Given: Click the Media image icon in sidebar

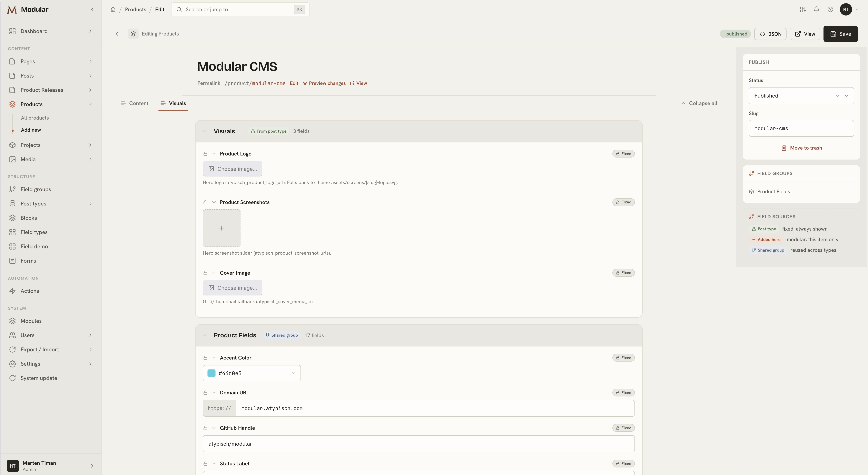Looking at the screenshot, I should (12, 159).
